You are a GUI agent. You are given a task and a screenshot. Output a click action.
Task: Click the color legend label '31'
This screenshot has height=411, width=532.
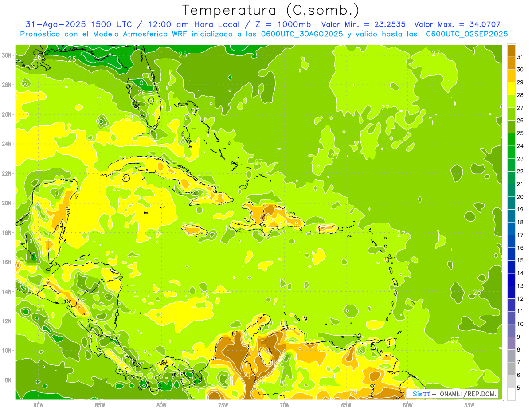tap(520, 57)
